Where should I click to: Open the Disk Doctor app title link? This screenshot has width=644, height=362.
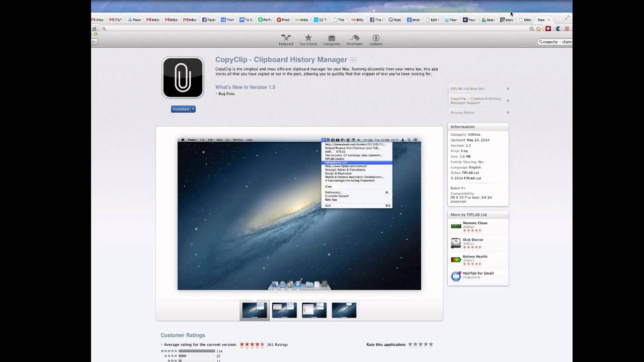(473, 239)
